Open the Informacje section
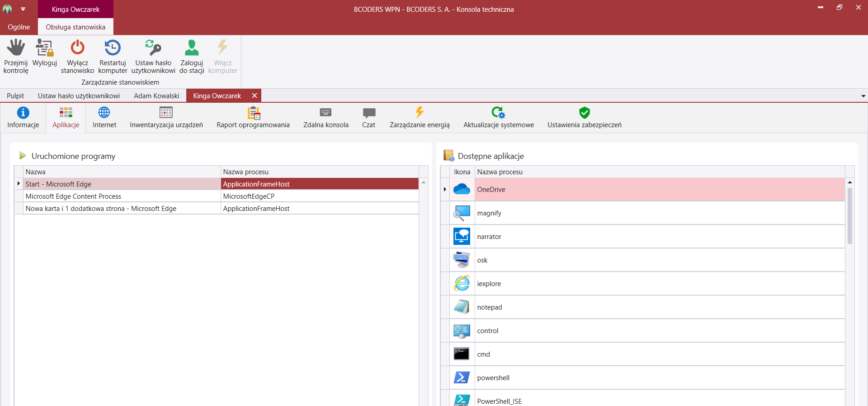This screenshot has height=406, width=868. tap(23, 118)
